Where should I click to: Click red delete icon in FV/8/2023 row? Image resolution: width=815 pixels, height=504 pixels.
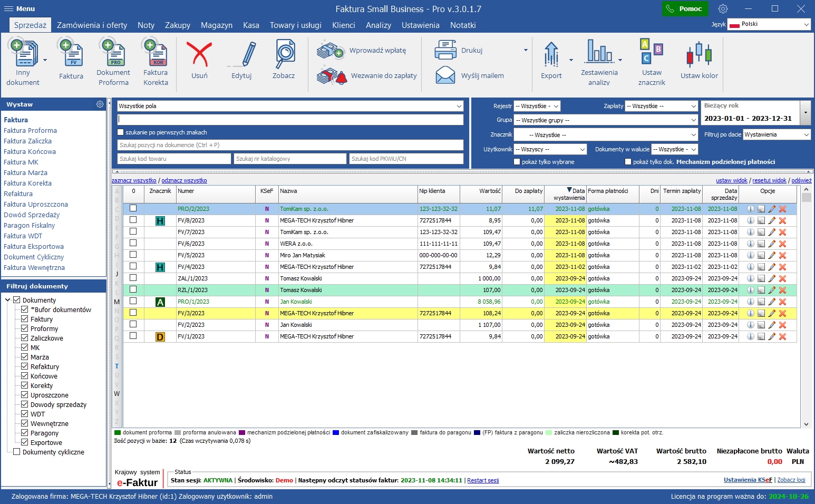[782, 220]
